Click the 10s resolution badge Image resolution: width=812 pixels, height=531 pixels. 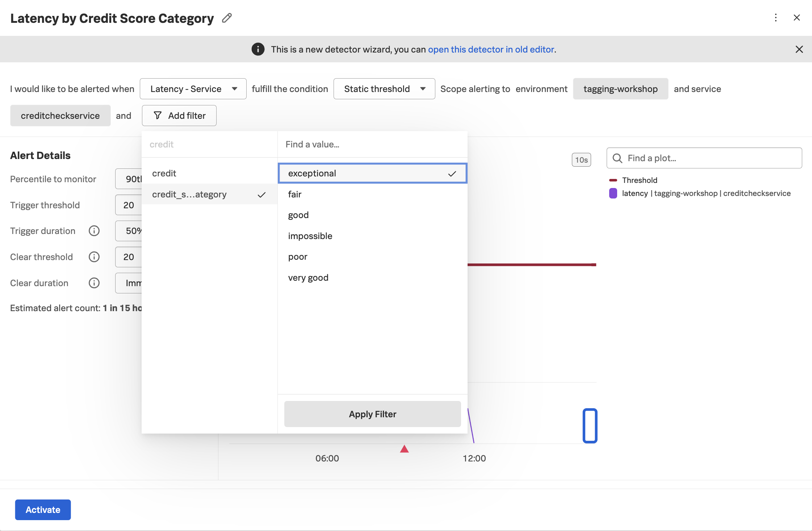click(x=581, y=160)
